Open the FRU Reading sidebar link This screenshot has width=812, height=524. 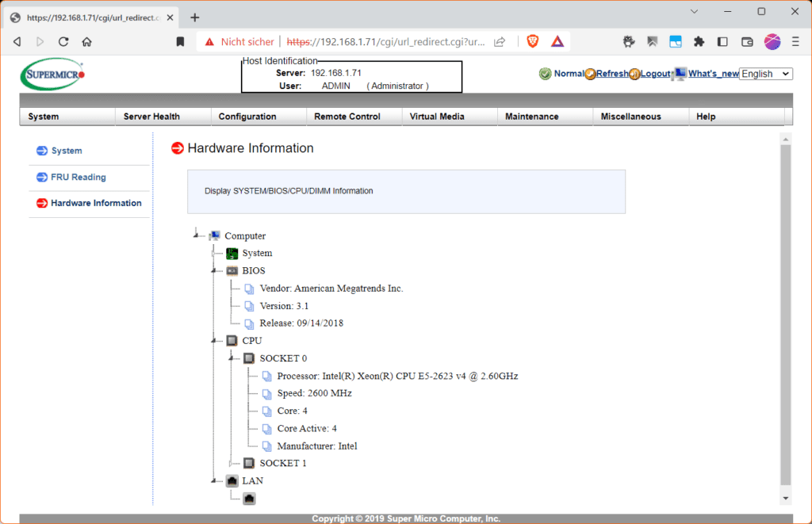tap(79, 177)
